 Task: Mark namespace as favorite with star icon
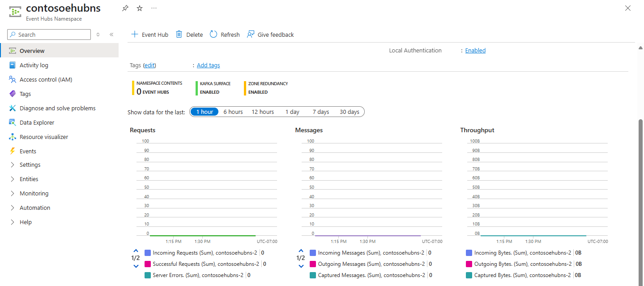tap(140, 9)
